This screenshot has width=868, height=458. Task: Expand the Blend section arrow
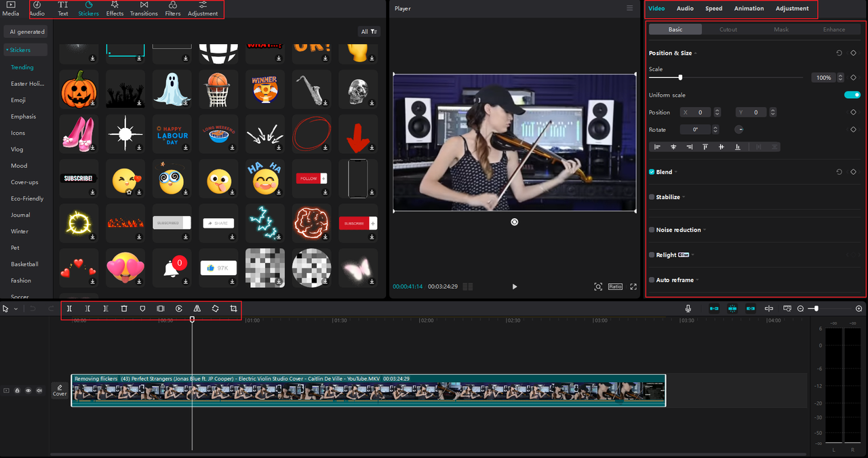click(x=676, y=172)
